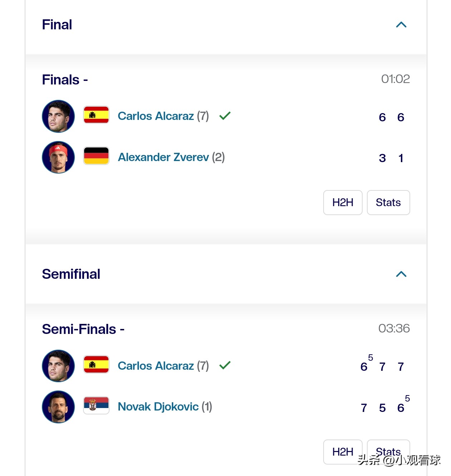Viewport: 451px width, 476px height.
Task: Open Novak Djokovic player profile
Action: coord(158,407)
